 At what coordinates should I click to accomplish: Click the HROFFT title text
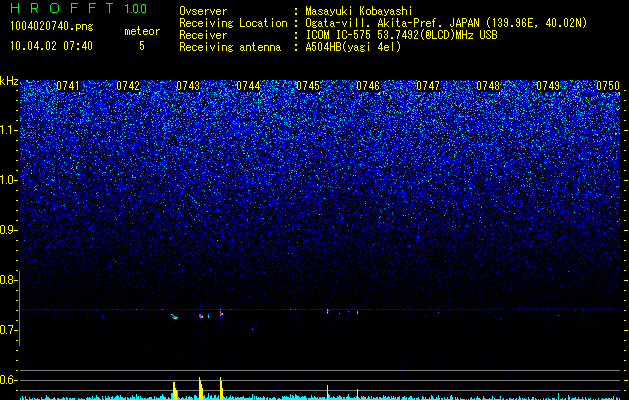(x=63, y=8)
